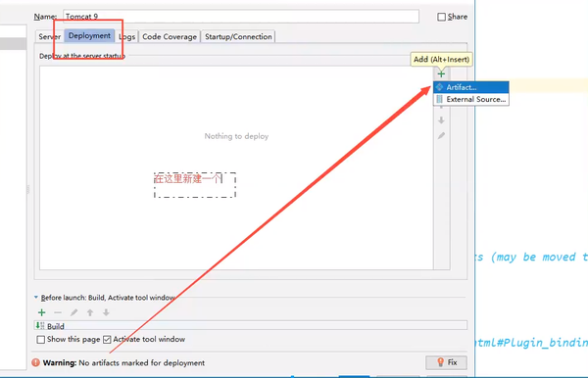Enable the Share checkbox
This screenshot has height=378, width=588.
[x=441, y=17]
